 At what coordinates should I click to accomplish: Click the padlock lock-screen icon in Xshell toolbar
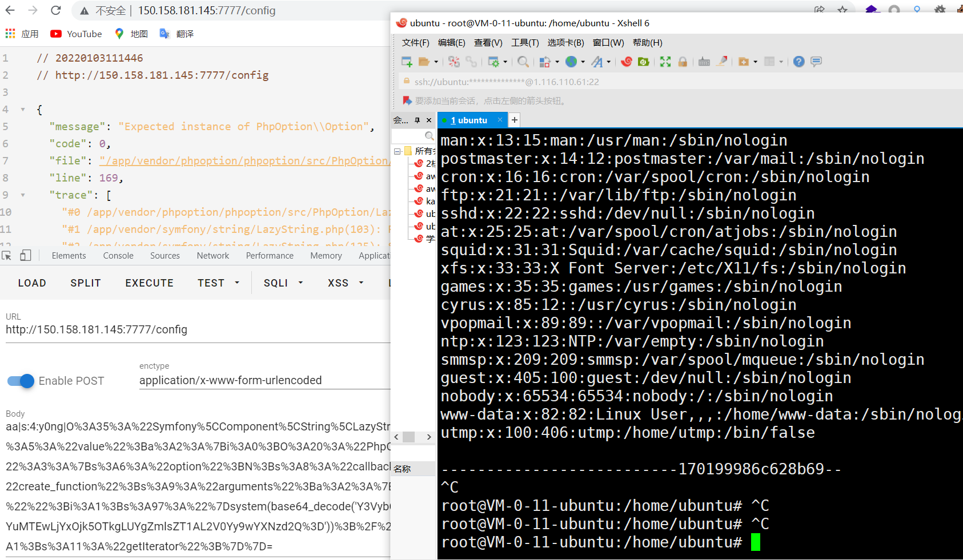point(683,62)
